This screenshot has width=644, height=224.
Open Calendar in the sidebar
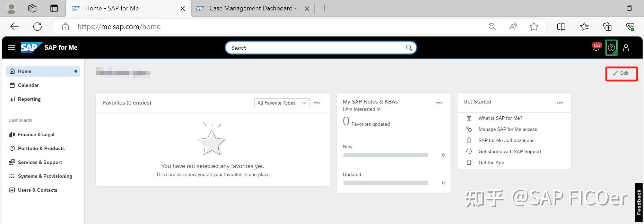(x=28, y=85)
